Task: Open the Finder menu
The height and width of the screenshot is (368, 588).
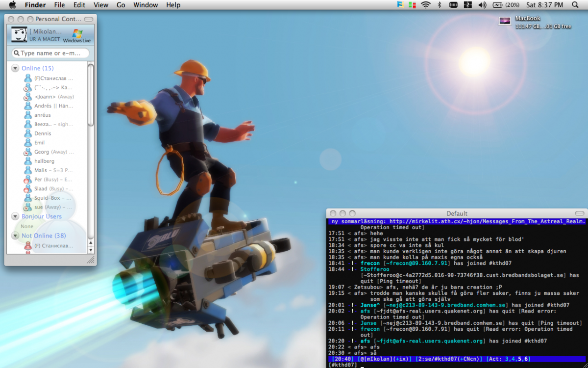Action: click(35, 5)
